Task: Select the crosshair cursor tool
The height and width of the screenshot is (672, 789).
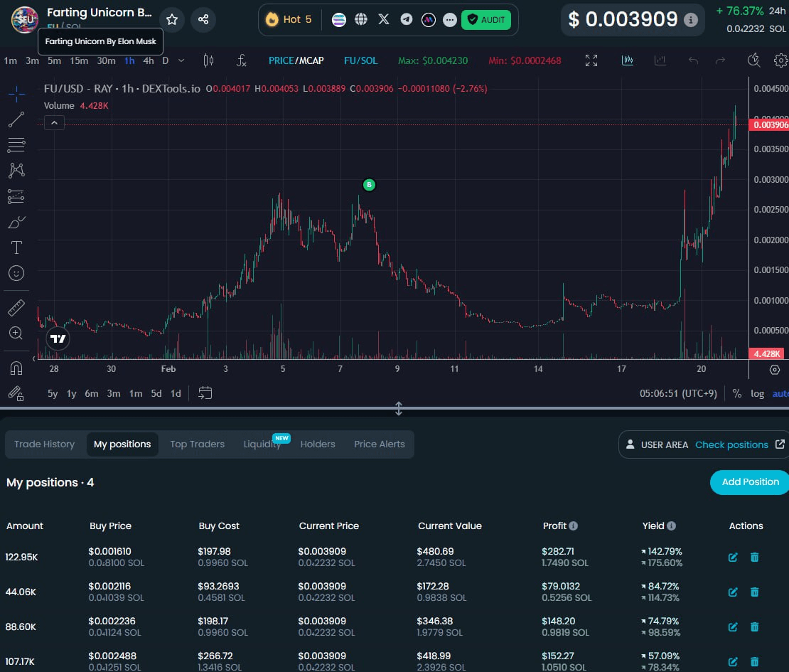Action: tap(16, 94)
